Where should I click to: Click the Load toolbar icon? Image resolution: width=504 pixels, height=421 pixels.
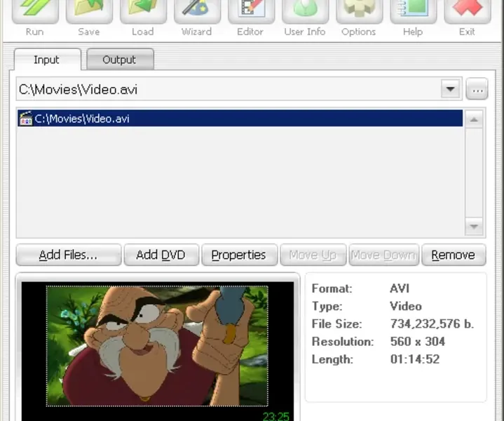tap(143, 11)
